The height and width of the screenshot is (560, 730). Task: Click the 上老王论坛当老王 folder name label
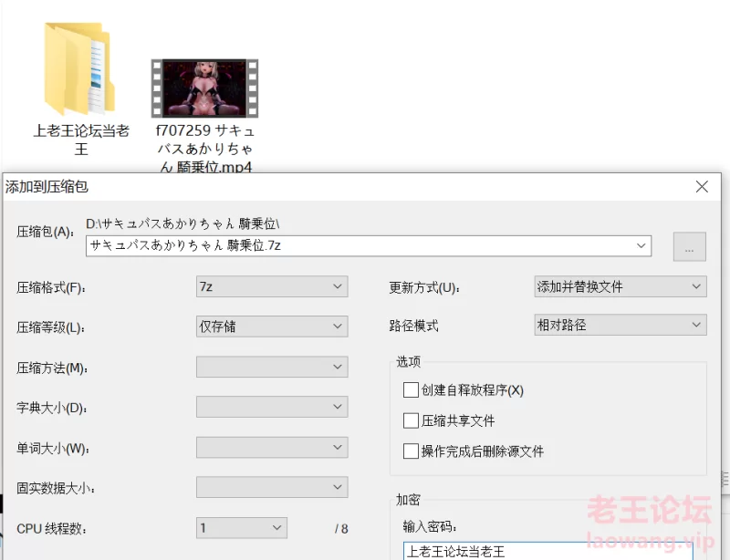pos(81,140)
